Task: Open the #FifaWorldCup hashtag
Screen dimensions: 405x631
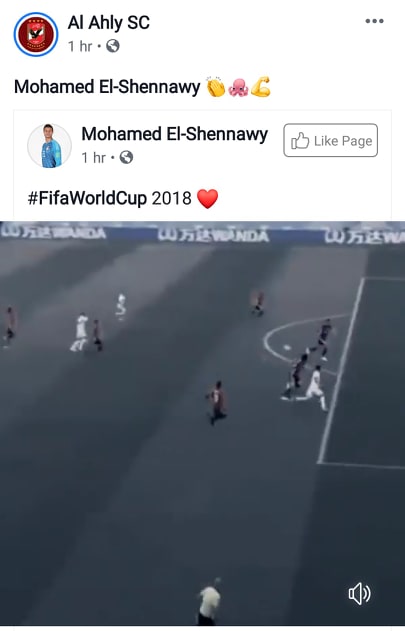Action: 87,198
